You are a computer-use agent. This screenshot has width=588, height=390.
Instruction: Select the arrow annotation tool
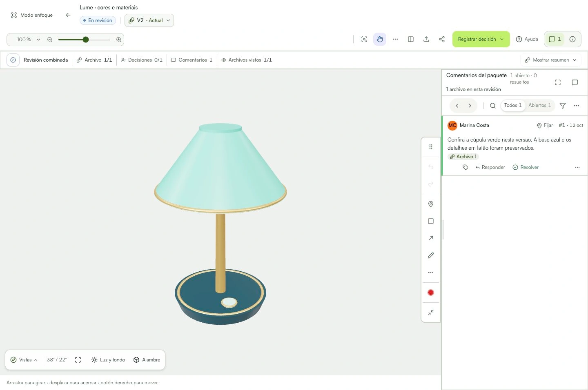[431, 238]
